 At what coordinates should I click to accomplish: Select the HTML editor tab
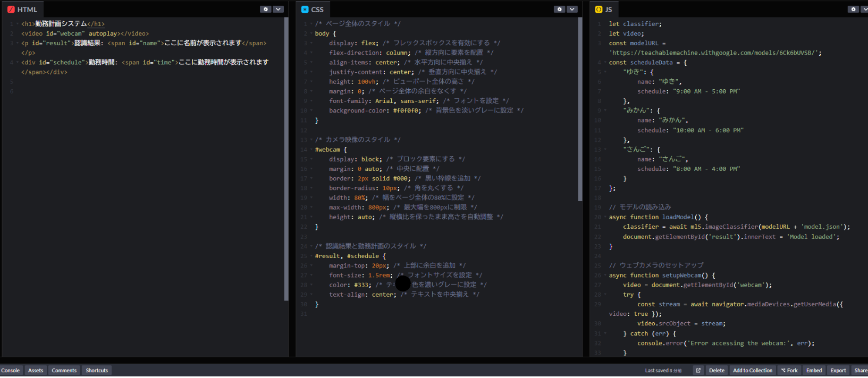(x=22, y=10)
